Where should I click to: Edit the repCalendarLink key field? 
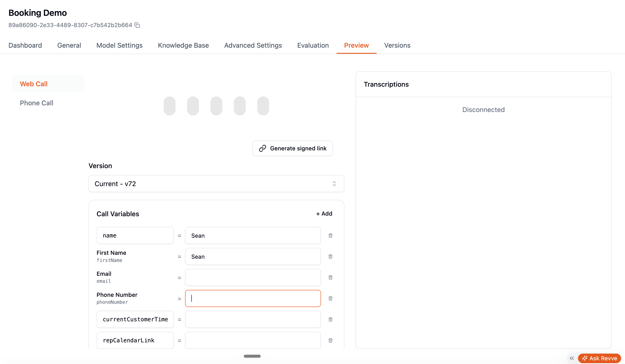click(135, 340)
